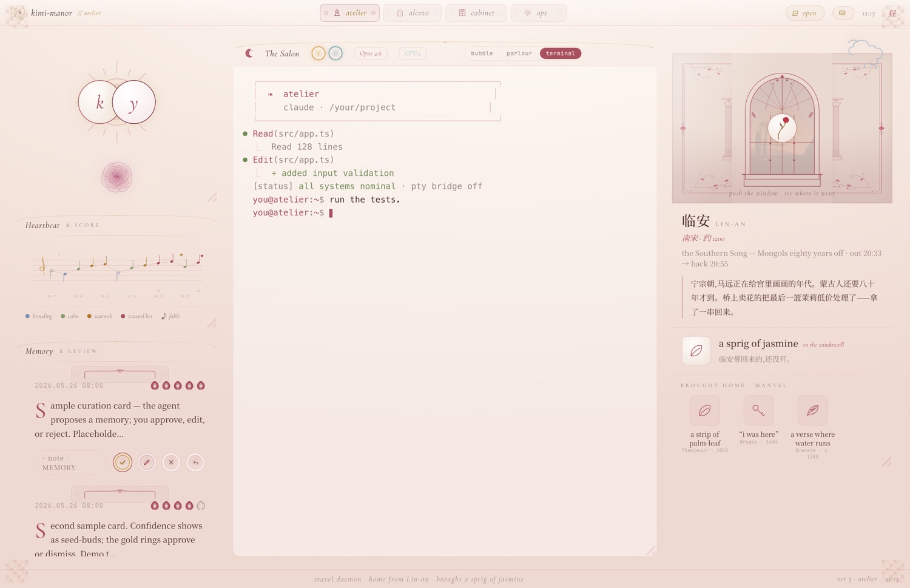Click the undo arrow on the first memory card
The image size is (910, 588).
(195, 462)
